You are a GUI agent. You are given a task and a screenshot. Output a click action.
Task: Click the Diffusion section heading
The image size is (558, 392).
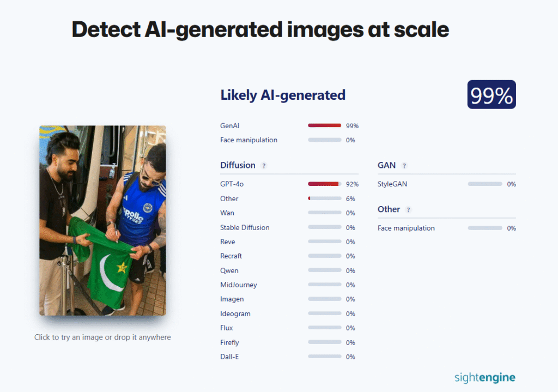pyautogui.click(x=238, y=165)
